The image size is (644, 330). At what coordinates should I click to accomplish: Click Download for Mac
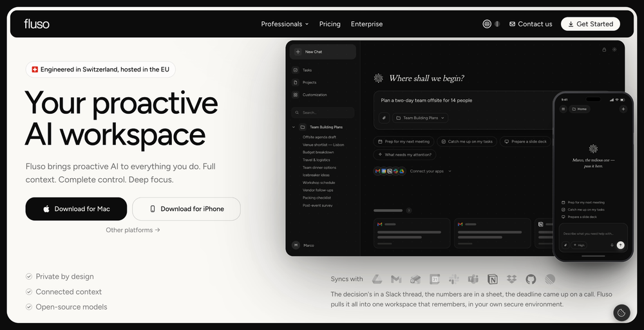[x=76, y=209]
